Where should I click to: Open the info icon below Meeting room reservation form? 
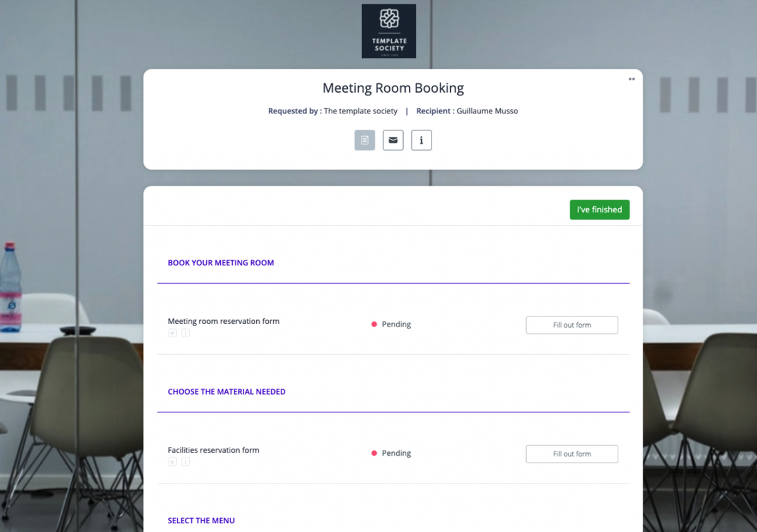(185, 333)
